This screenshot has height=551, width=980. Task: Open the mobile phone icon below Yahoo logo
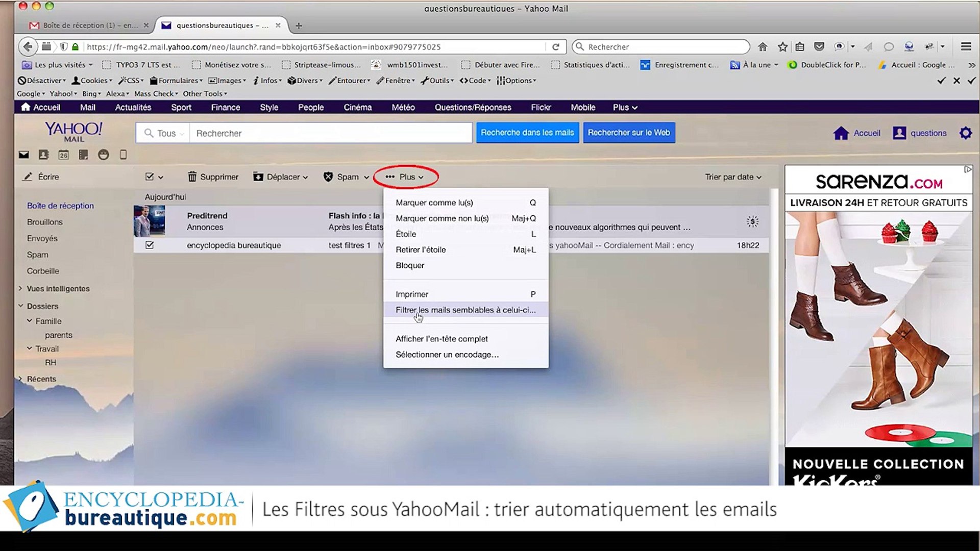123,155
